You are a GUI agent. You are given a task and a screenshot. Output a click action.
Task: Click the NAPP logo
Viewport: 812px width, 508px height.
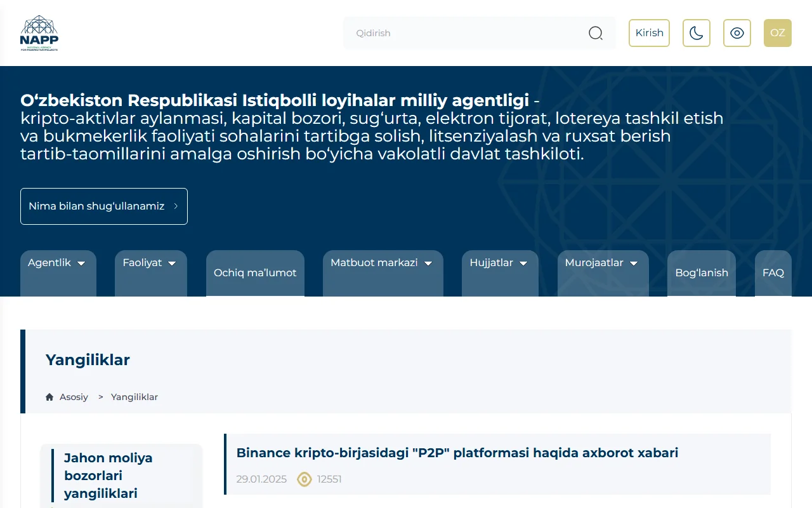click(39, 33)
